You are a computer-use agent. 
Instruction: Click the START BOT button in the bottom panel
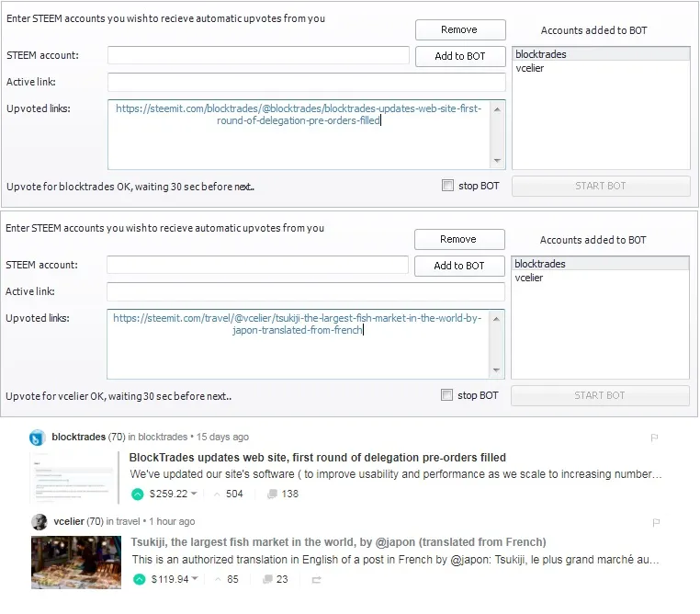600,395
